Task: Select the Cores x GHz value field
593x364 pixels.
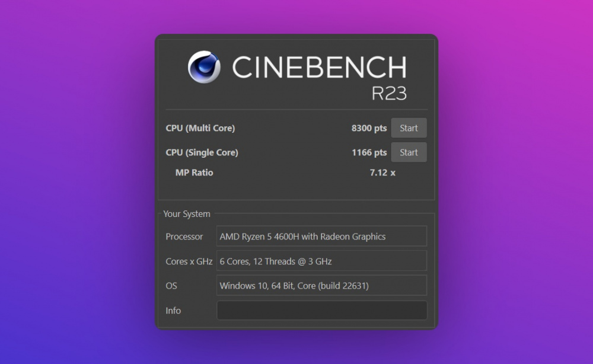Action: 322,261
